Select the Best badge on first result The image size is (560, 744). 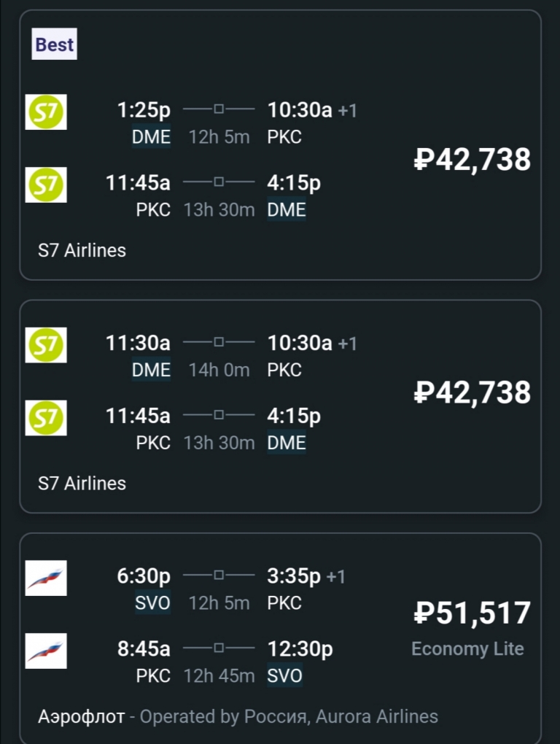(55, 44)
